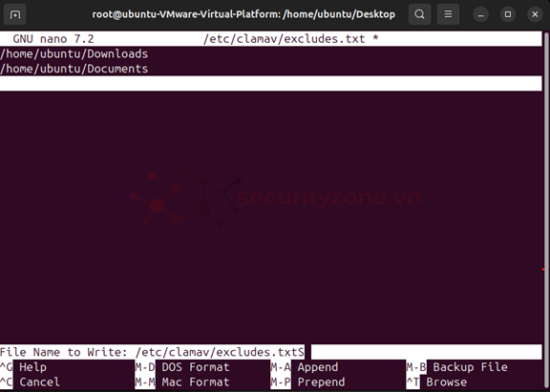The height and width of the screenshot is (392, 550).
Task: Click the ^G Help shortcut
Action: tap(24, 367)
